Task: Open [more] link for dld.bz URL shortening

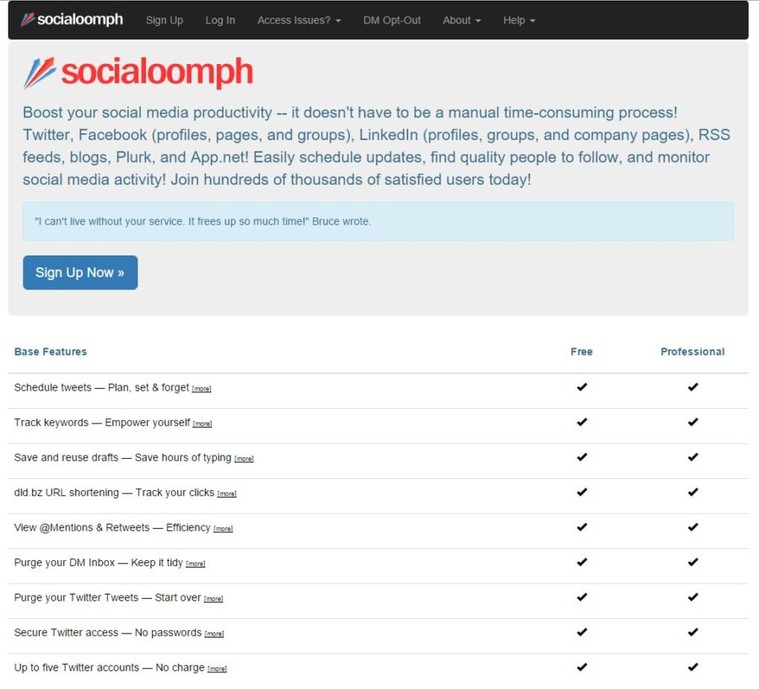Action: coord(227,494)
